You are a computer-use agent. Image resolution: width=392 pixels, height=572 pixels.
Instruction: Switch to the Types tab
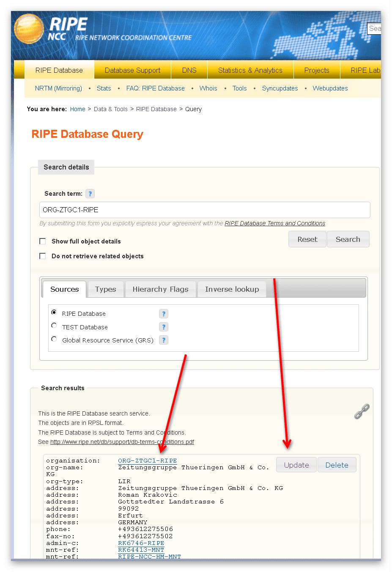tap(106, 289)
